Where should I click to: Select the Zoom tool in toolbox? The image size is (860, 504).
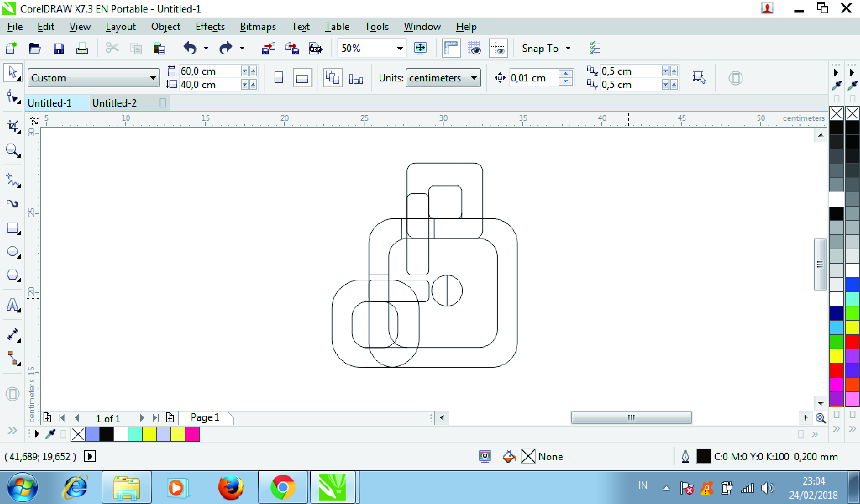tap(12, 150)
